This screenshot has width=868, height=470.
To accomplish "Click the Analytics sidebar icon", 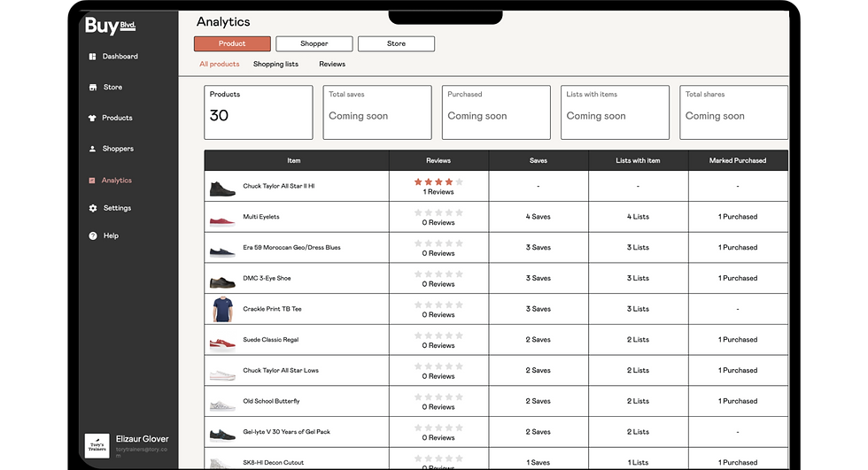I will (x=92, y=181).
